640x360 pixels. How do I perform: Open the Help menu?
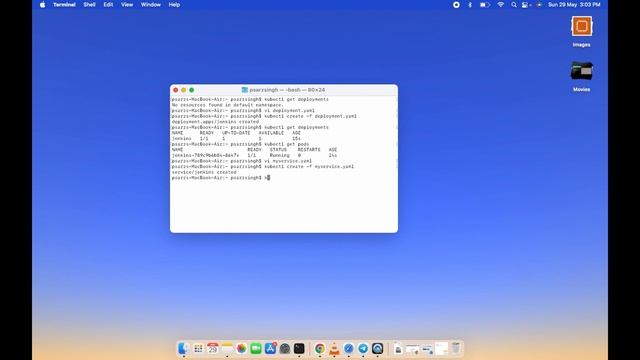point(174,5)
